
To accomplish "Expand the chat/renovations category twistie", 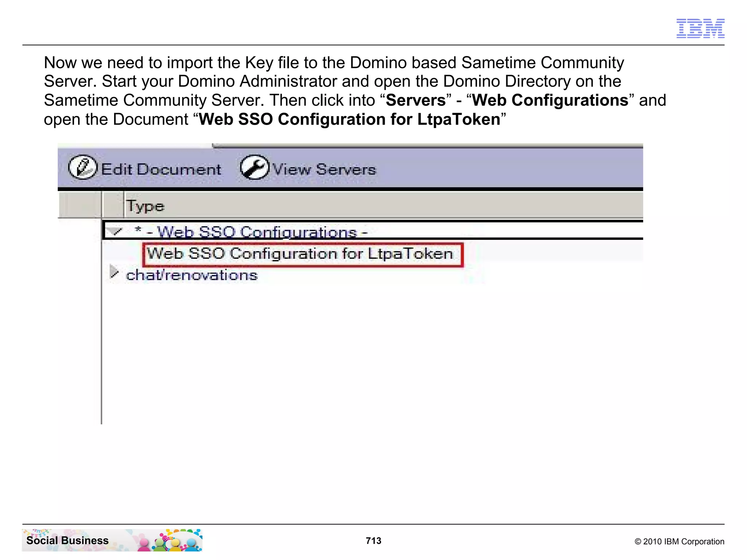I will click(114, 272).
